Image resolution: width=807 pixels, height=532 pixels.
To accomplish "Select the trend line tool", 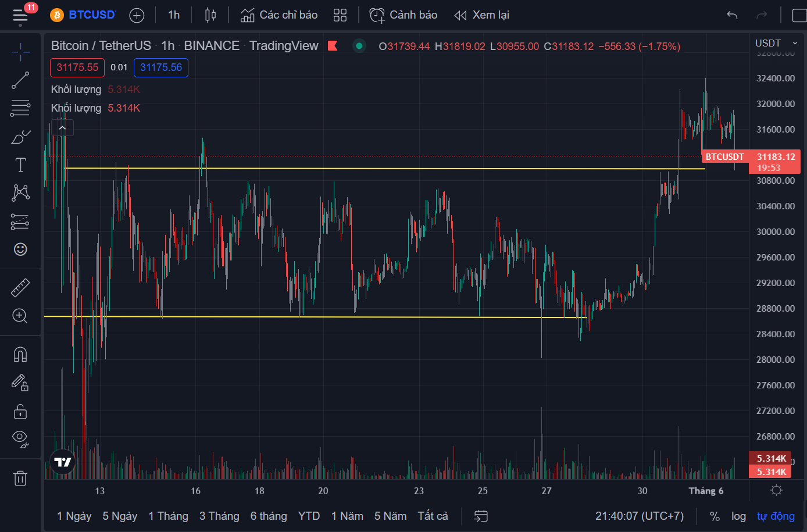I will coord(20,80).
